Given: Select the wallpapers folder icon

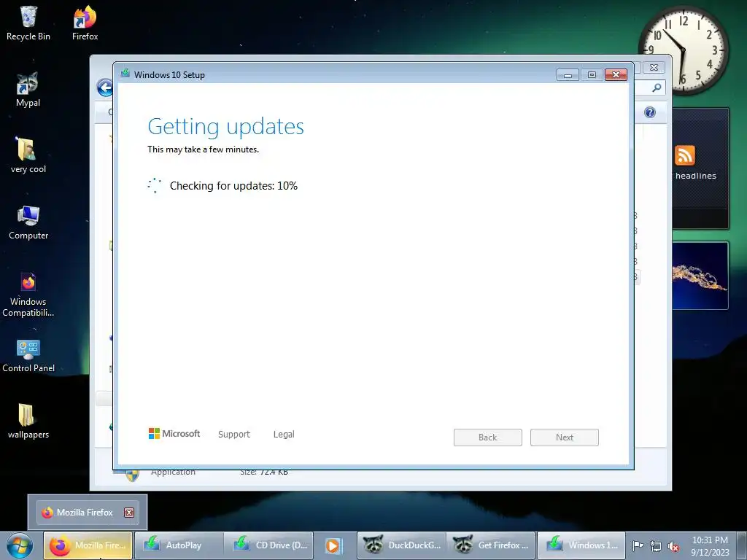Looking at the screenshot, I should tap(28, 421).
